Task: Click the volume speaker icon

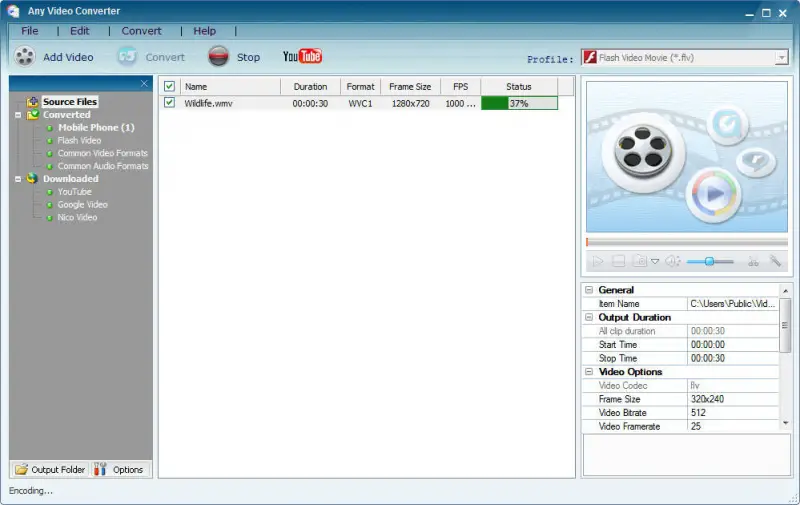Action: (x=672, y=261)
